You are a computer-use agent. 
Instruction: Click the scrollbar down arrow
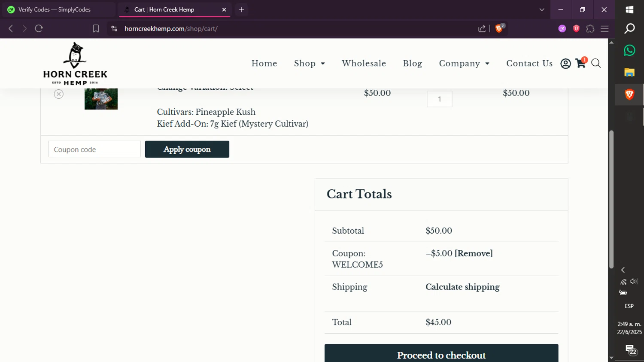pos(611,358)
